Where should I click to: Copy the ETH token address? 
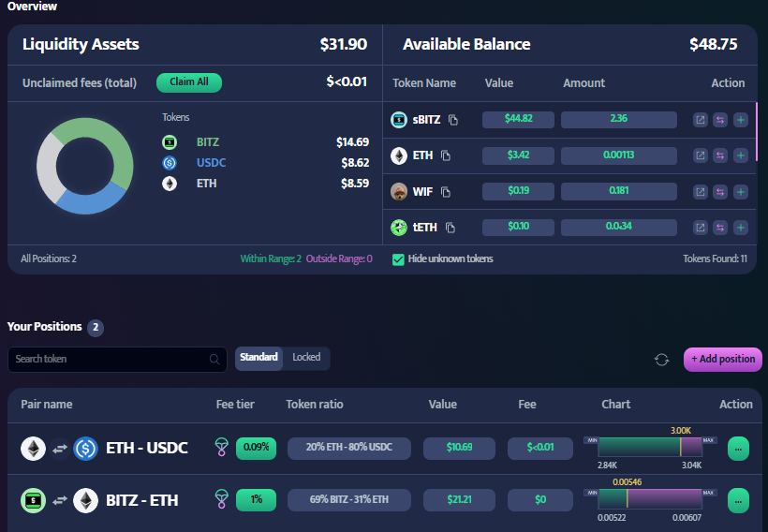pos(445,155)
